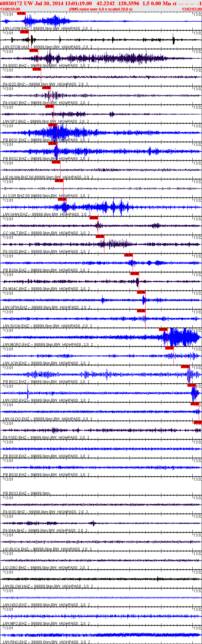Viewport: 202px width, 644px height.
Task: Select the red pick marker on US NLWA trace
Action: [56, 162]
